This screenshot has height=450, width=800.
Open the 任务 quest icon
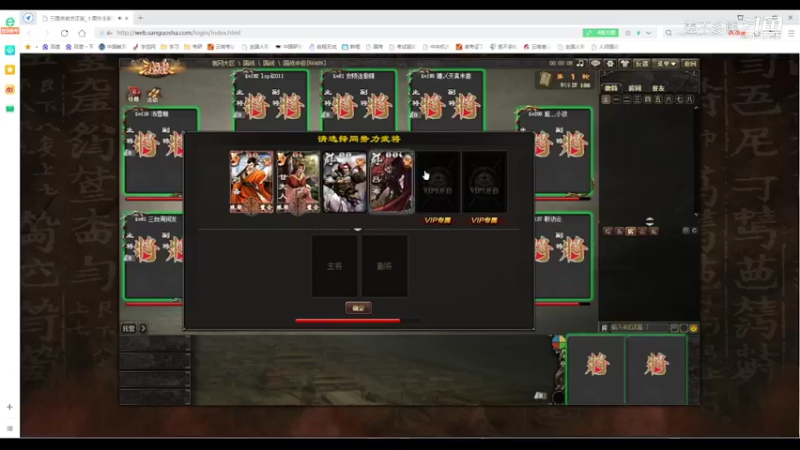[x=134, y=94]
